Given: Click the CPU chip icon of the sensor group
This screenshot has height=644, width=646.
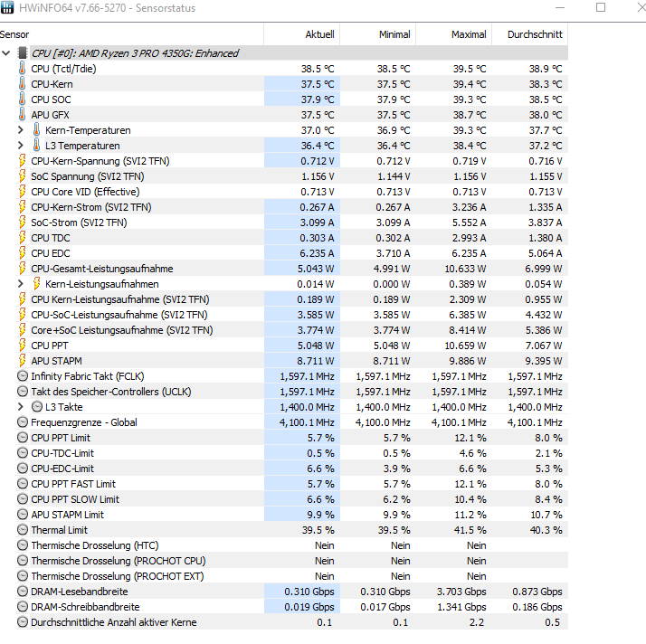Looking at the screenshot, I should click(23, 53).
